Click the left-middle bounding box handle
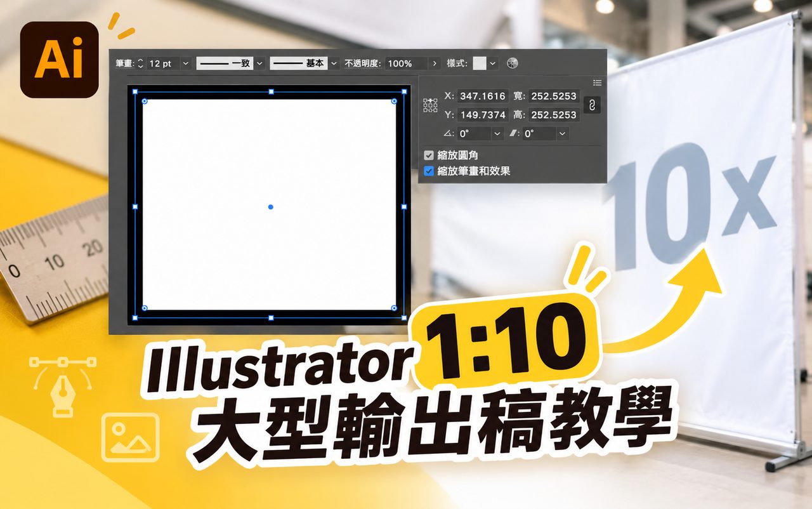Screen dimensions: 812x509 (x=134, y=206)
